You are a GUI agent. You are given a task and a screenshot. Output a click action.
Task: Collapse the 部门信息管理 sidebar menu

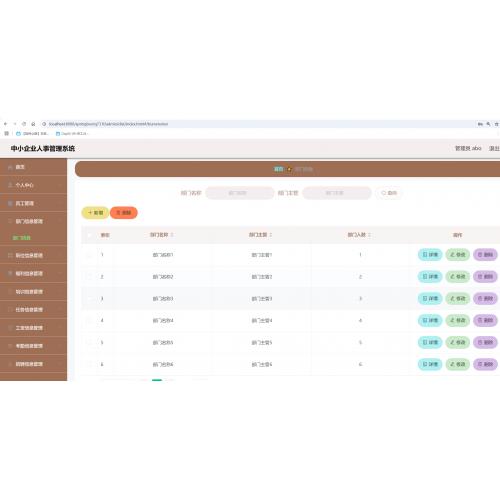(33, 221)
